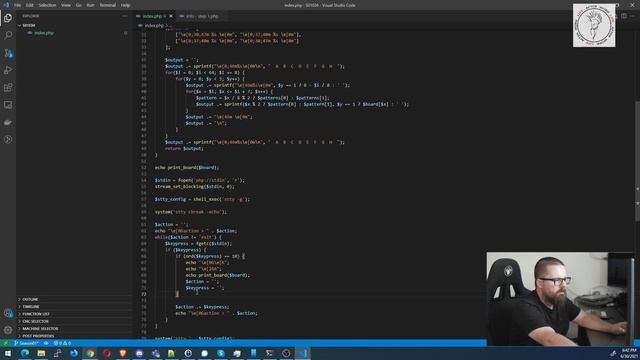
Task: Click the taskbar clock
Action: tap(629, 353)
